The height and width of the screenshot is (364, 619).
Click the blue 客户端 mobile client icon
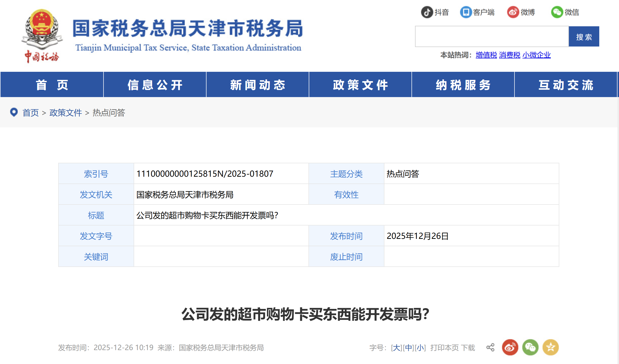click(x=465, y=12)
